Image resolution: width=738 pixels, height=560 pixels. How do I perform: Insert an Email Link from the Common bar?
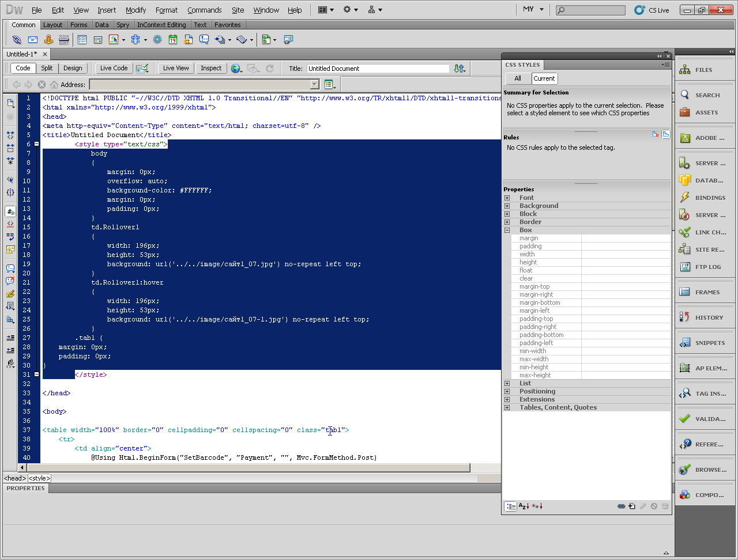click(x=33, y=40)
